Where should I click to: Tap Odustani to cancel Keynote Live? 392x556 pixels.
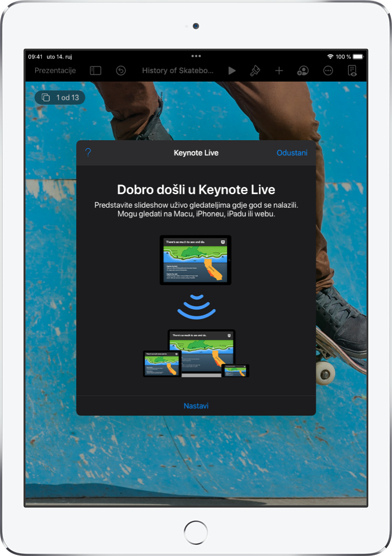(x=292, y=153)
